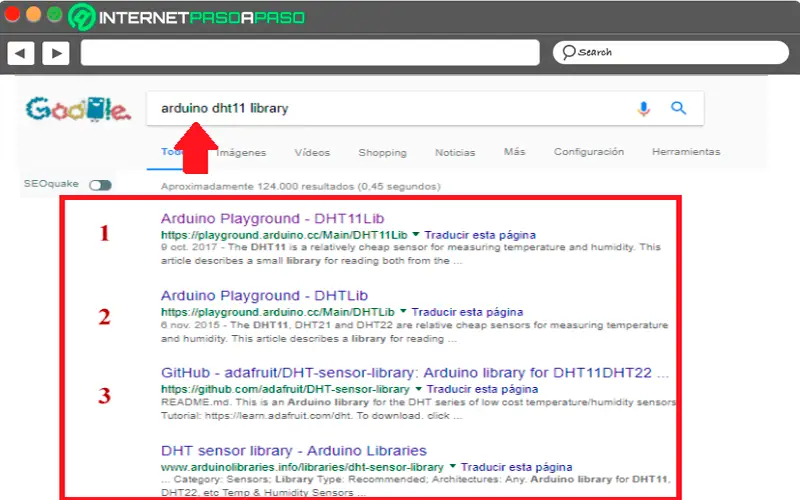Switch to the Shopping tab
The width and height of the screenshot is (800, 500).
(x=383, y=153)
